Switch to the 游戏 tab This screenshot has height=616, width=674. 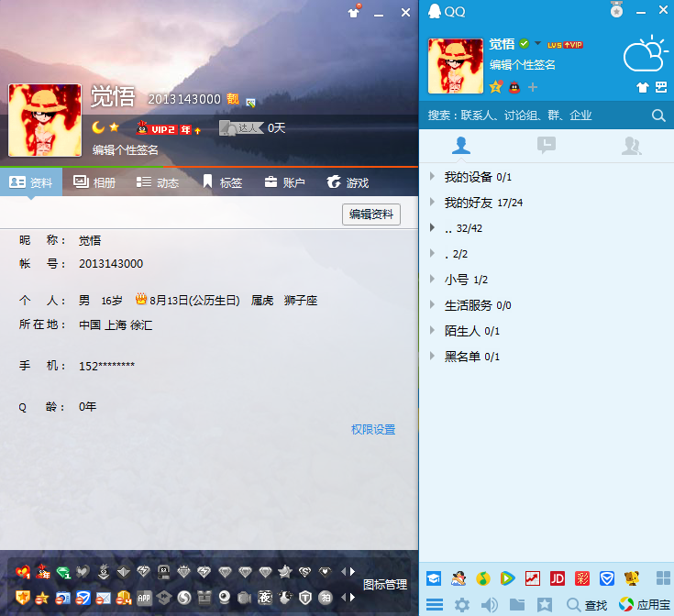[348, 182]
